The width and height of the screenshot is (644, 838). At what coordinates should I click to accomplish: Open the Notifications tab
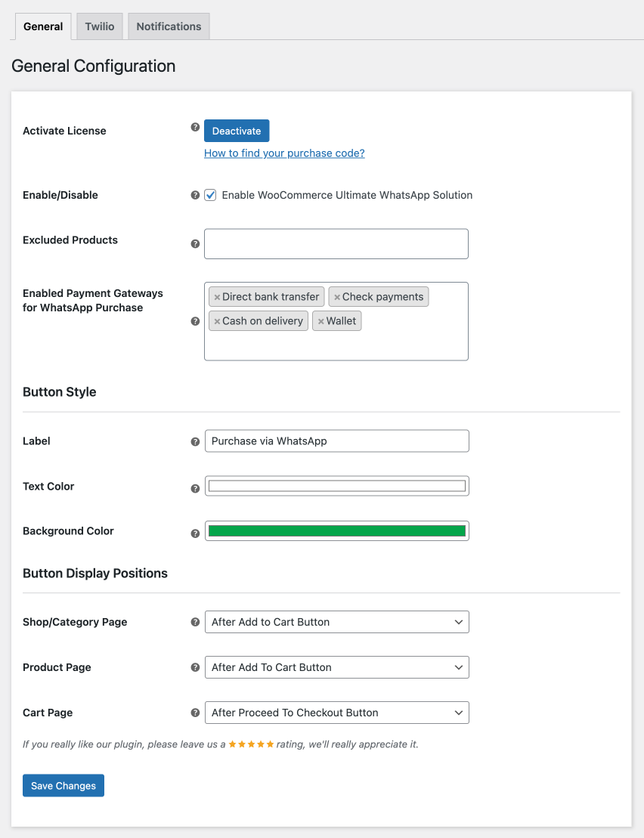(x=169, y=26)
